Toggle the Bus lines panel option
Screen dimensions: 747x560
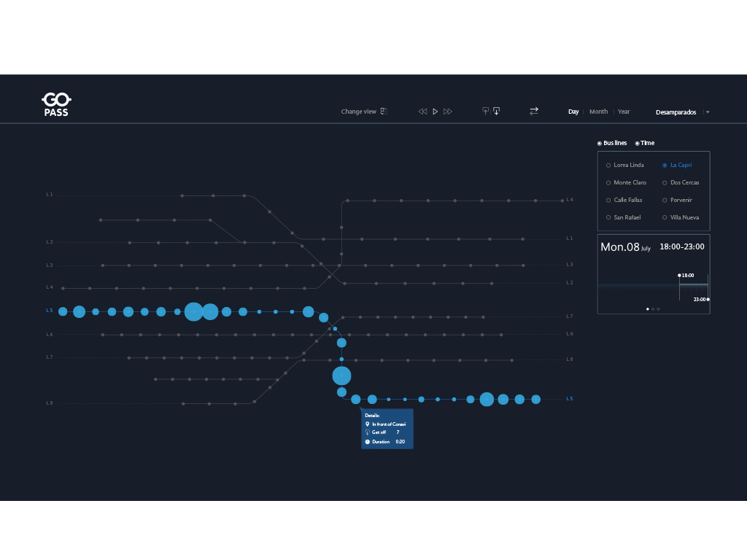click(600, 144)
